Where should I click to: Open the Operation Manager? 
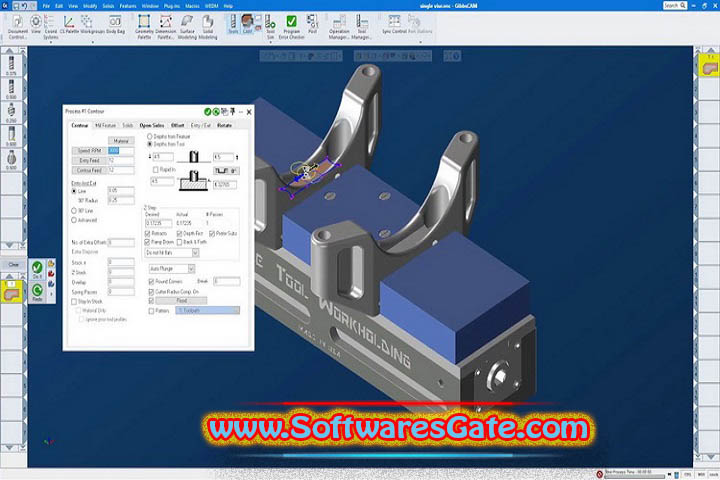pyautogui.click(x=339, y=27)
